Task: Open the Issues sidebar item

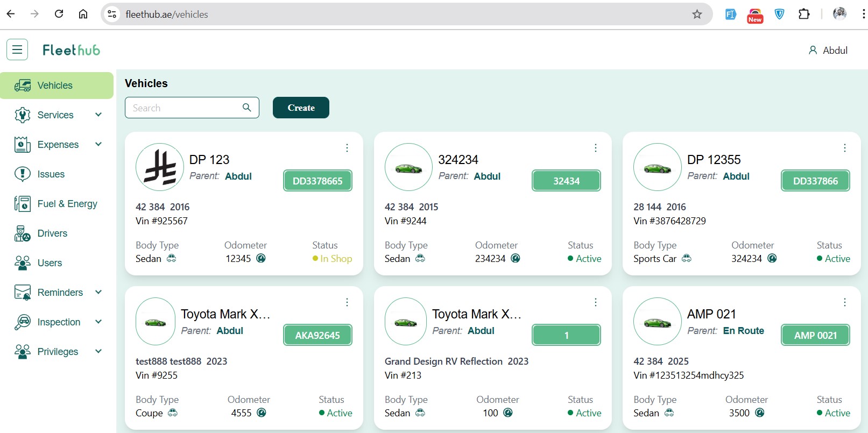Action: click(x=51, y=174)
